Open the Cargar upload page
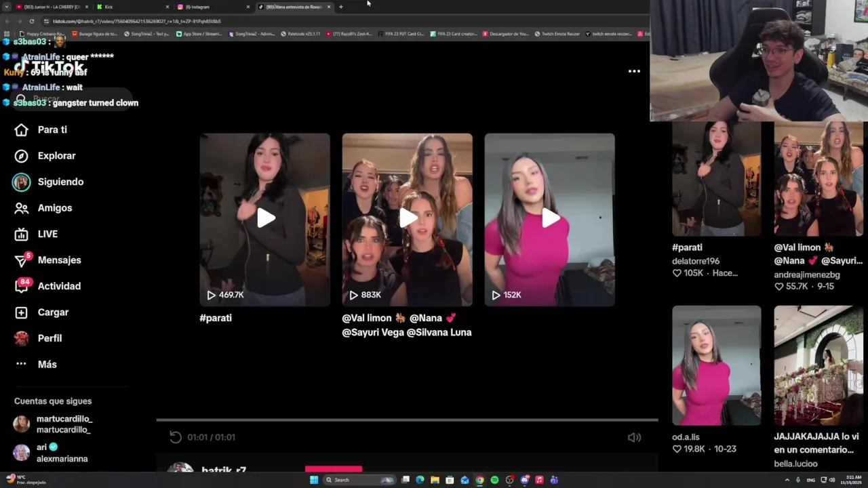868x488 pixels. pos(42,312)
